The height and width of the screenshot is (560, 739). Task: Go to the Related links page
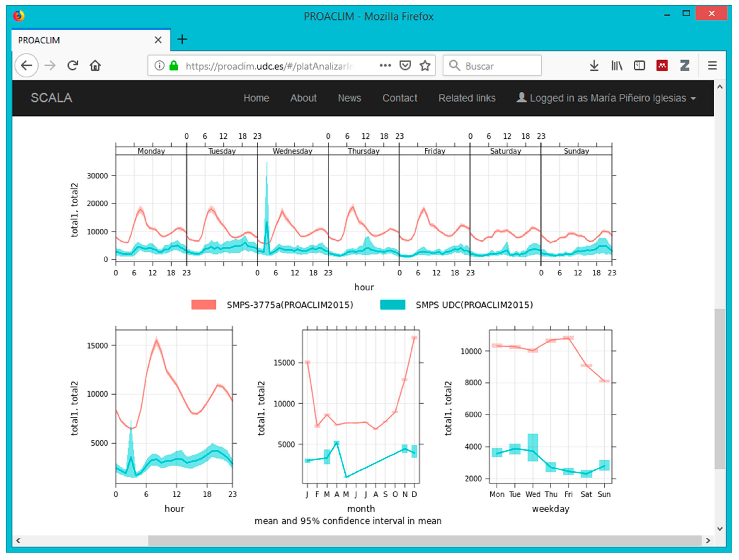pos(467,98)
